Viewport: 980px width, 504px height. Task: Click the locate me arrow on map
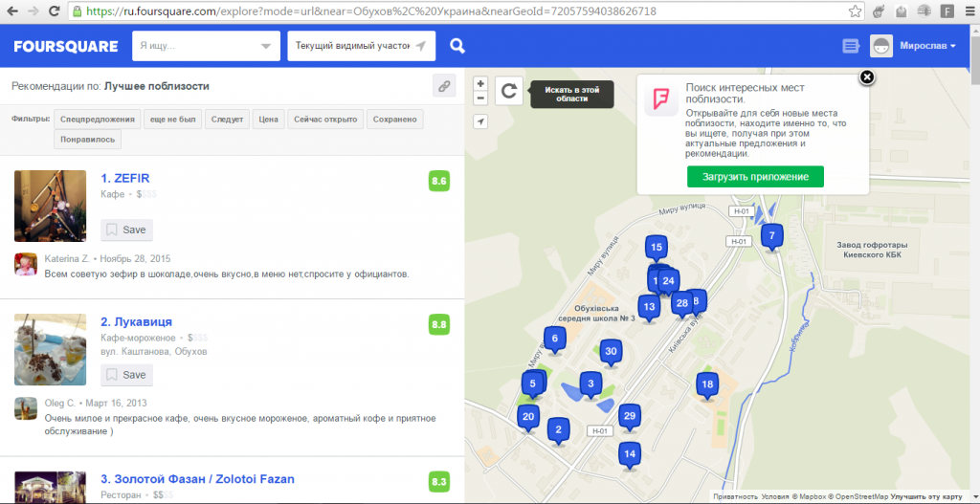tap(480, 121)
